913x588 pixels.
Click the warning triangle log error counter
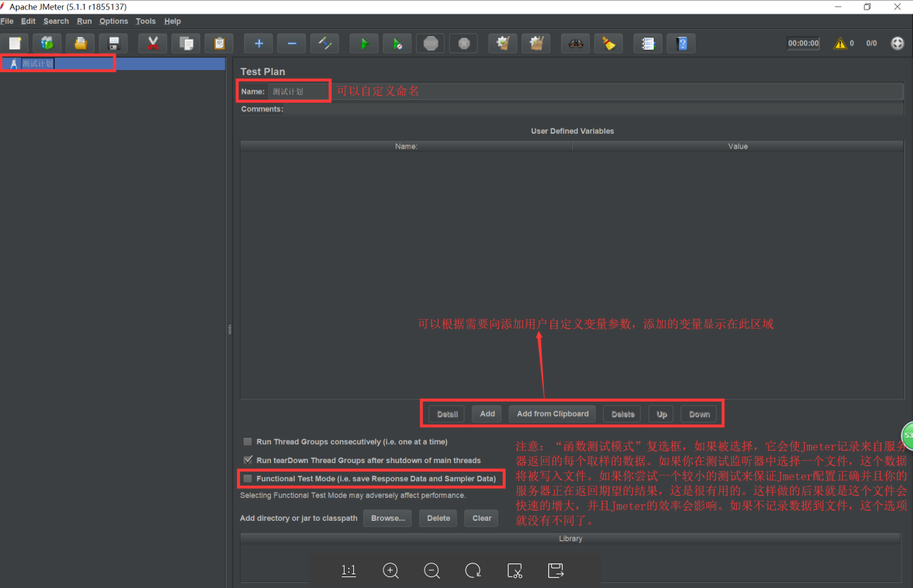pos(841,43)
